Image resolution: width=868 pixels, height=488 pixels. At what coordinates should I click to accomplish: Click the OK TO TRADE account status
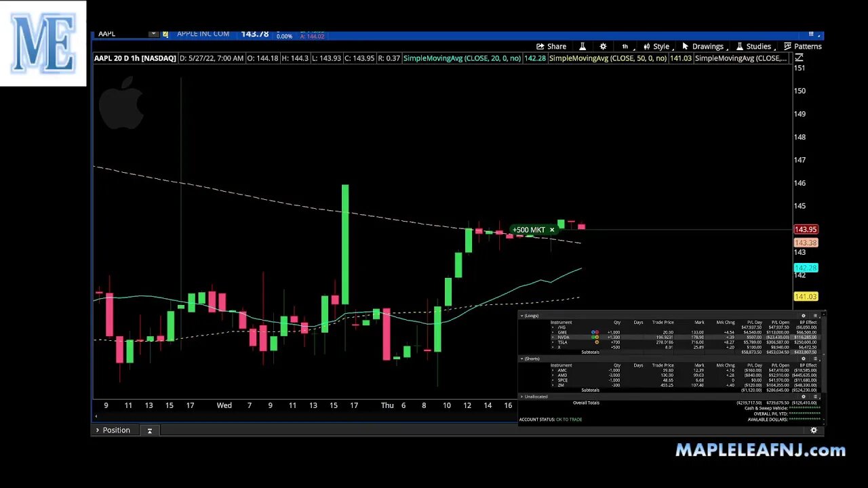coord(569,420)
